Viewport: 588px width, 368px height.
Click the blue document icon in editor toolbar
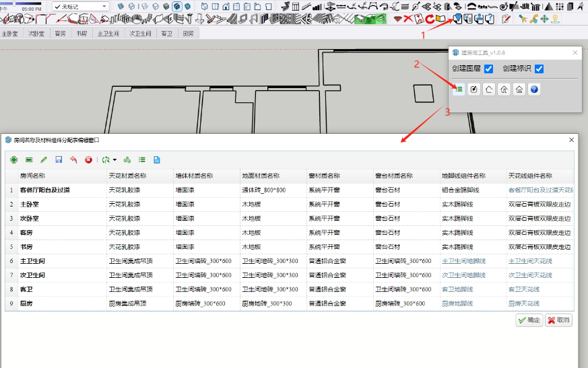157,160
